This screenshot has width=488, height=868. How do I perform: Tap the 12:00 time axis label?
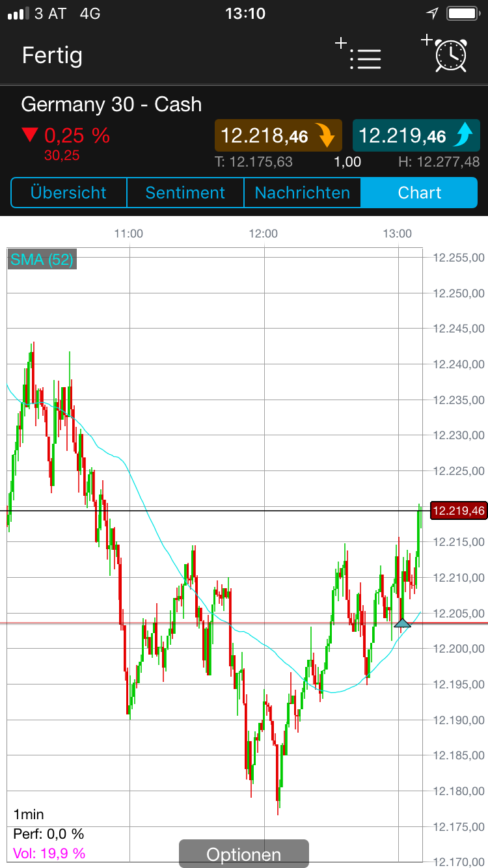(264, 234)
